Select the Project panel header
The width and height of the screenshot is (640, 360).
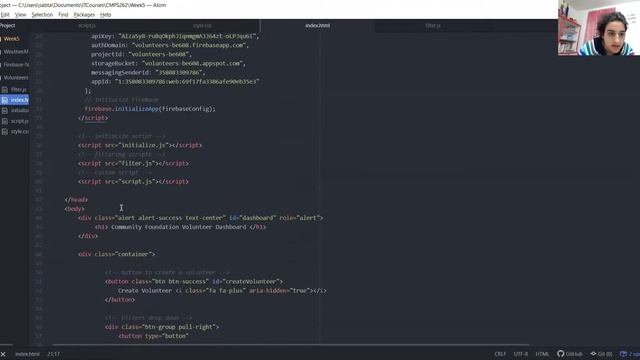[x=7, y=25]
